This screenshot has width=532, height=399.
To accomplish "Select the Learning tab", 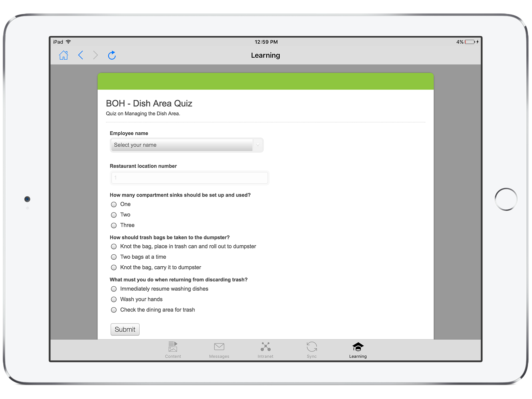I will point(358,350).
